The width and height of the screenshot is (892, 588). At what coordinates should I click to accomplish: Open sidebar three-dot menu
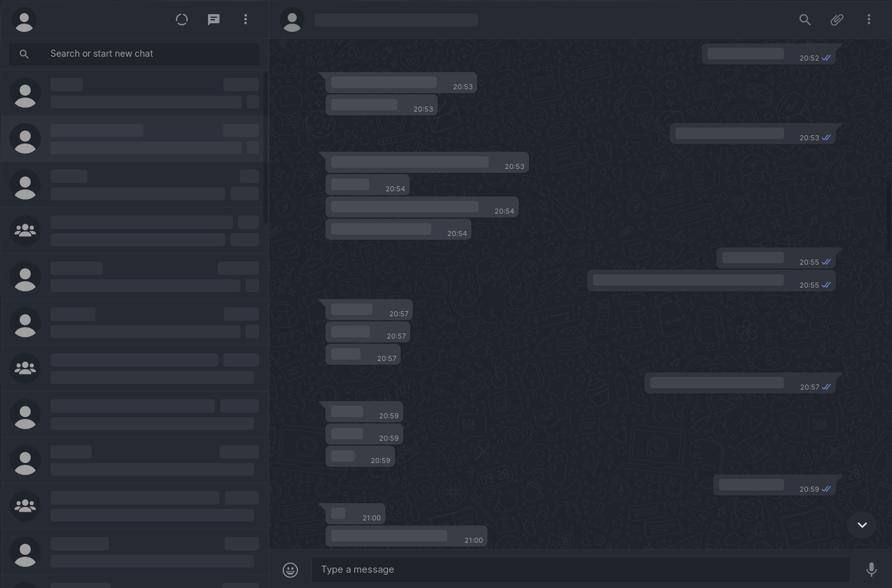point(246,20)
